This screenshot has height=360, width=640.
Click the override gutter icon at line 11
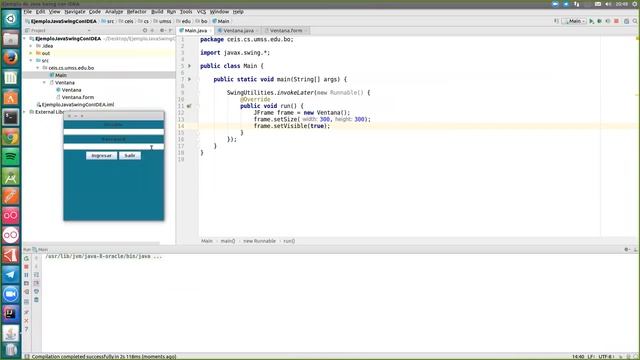point(189,106)
